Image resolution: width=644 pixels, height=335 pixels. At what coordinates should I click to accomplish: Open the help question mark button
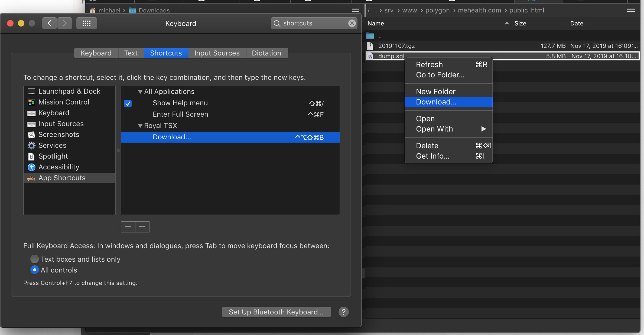pyautogui.click(x=343, y=312)
